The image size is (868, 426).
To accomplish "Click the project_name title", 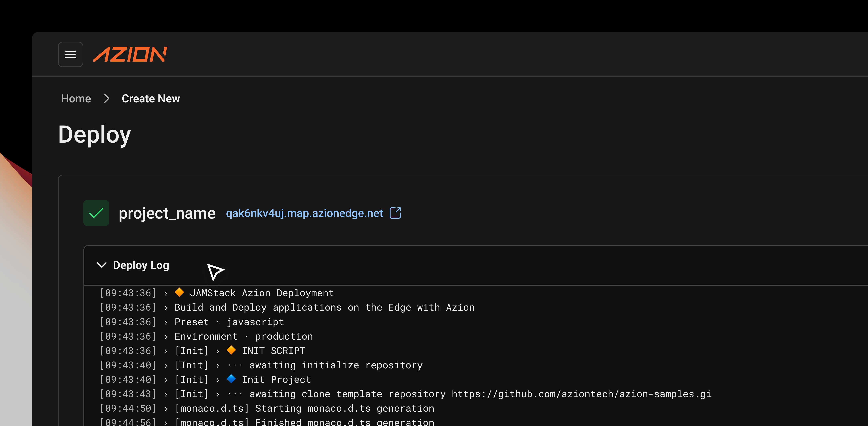I will click(x=167, y=213).
